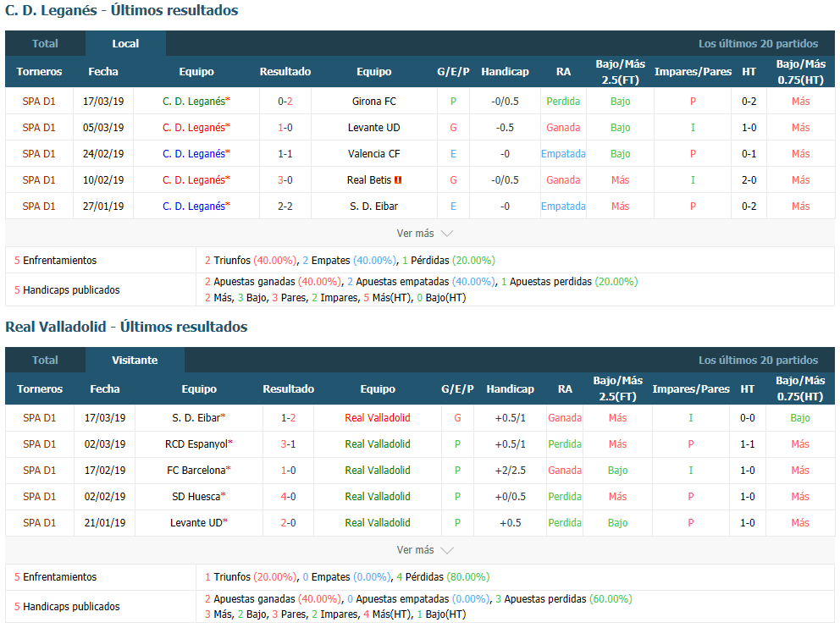Click the 4 Pérdidas (80.00%) summary text
The image size is (840, 628).
(443, 577)
